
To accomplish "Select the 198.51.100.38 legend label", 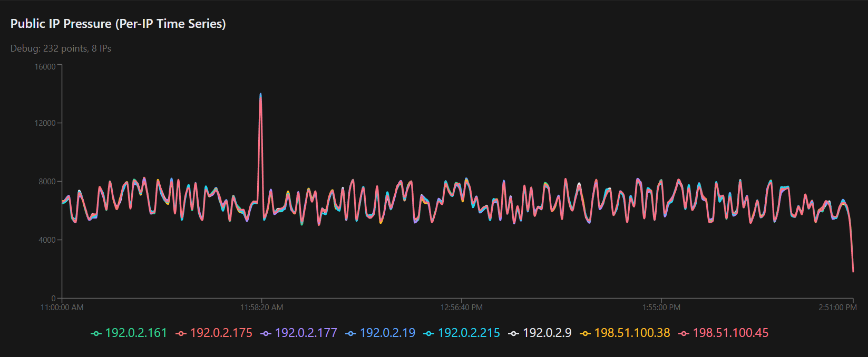I will coord(632,333).
